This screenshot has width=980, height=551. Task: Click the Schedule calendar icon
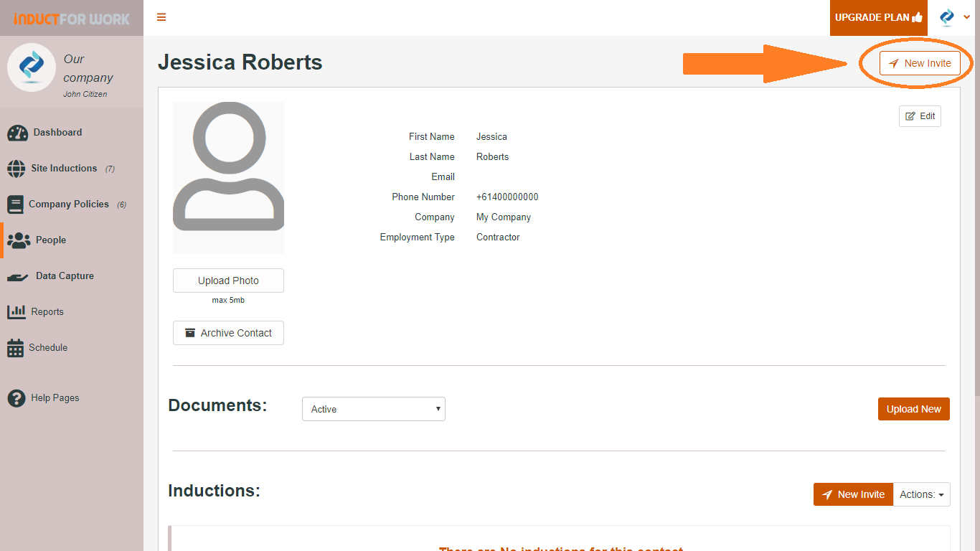(x=16, y=348)
